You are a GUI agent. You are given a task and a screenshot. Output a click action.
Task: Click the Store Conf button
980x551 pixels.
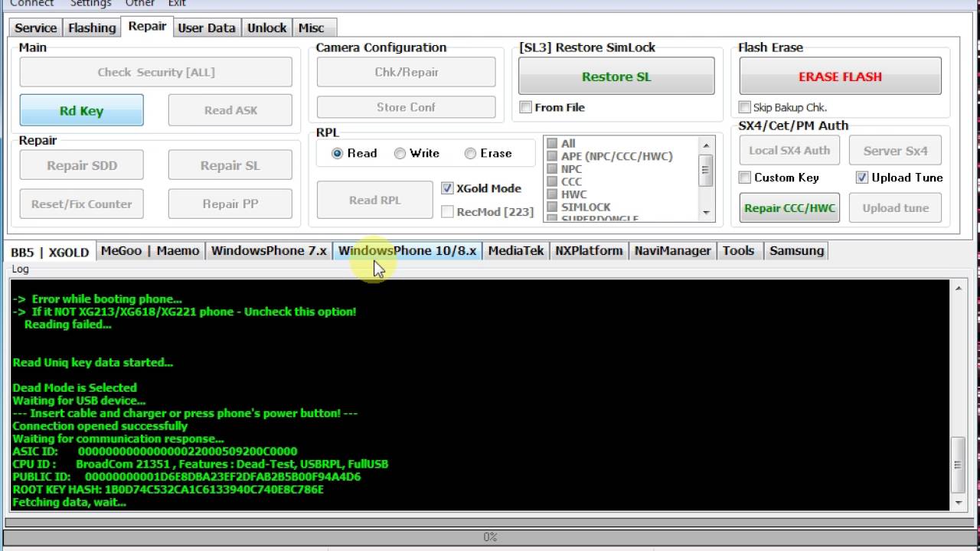pos(406,107)
